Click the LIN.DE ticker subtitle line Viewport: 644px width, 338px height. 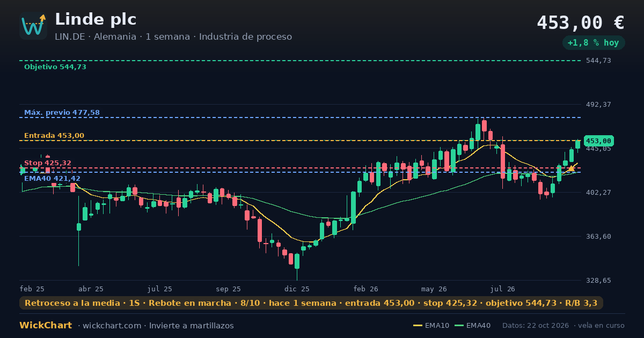coord(173,37)
